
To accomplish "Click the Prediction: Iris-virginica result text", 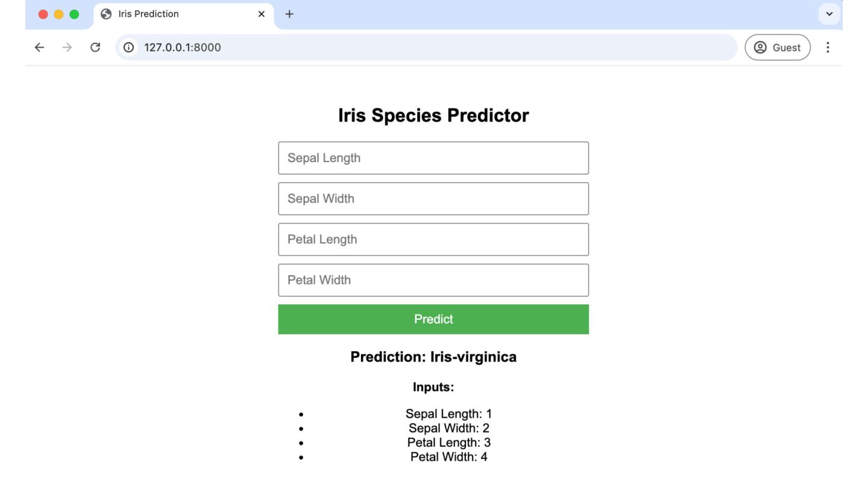I will pyautogui.click(x=433, y=357).
